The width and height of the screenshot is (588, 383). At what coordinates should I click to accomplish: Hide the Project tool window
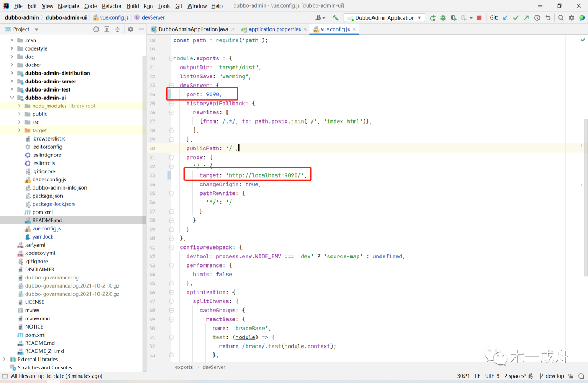coord(141,29)
